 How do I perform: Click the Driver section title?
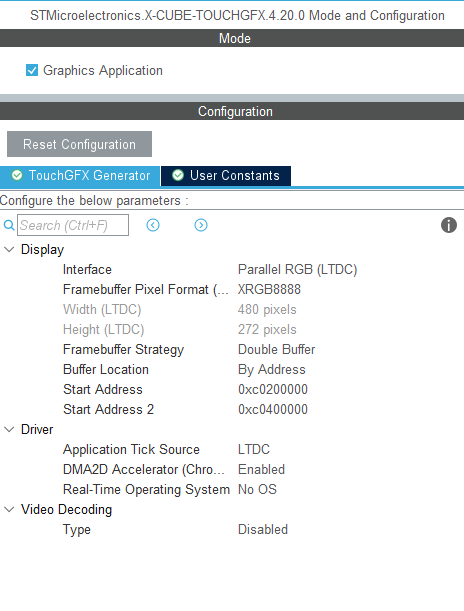37,429
